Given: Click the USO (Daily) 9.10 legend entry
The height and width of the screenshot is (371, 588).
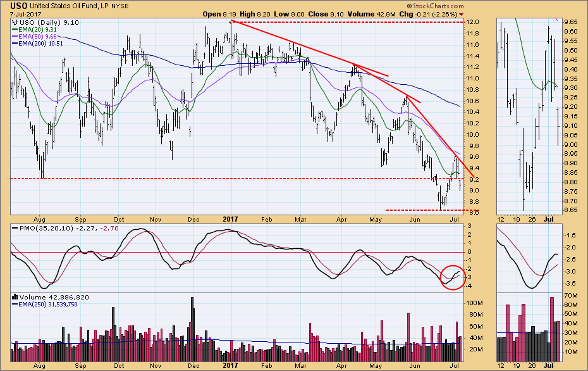Looking at the screenshot, I should click(x=49, y=23).
